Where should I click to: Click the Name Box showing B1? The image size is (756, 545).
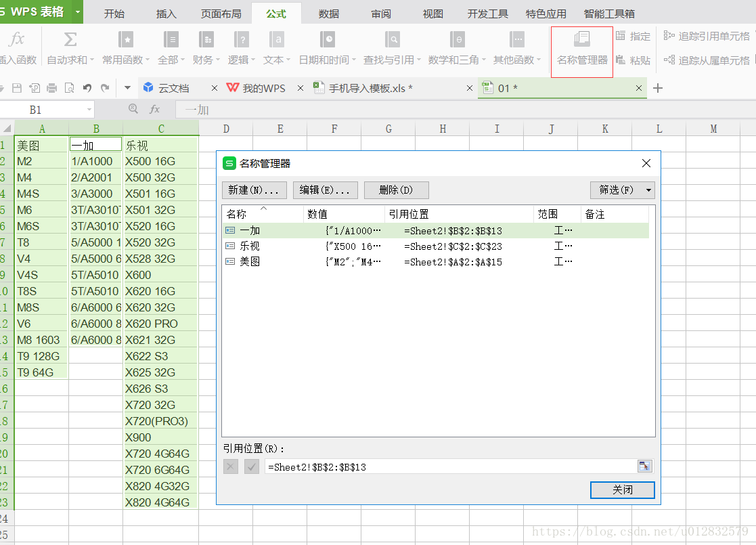(41, 110)
